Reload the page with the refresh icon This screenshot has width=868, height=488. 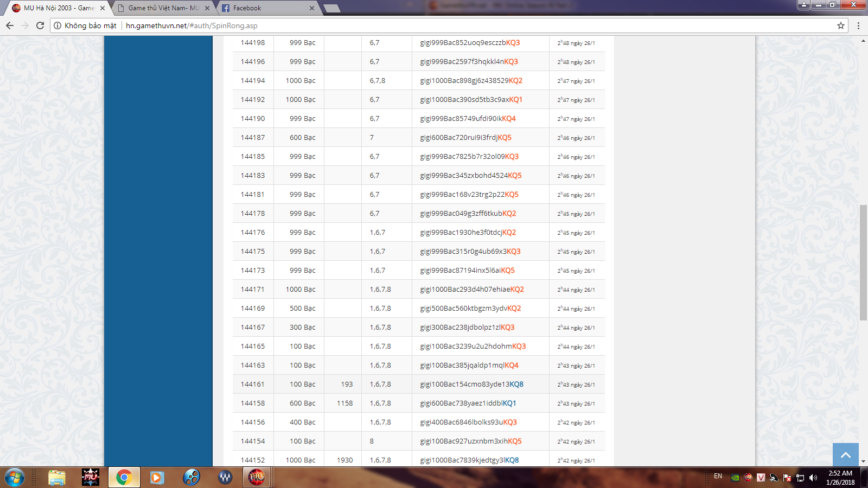(40, 25)
